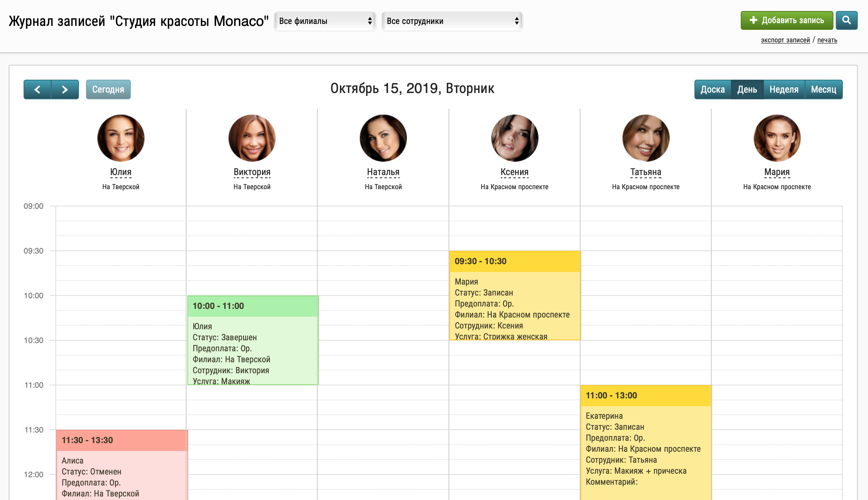Click Юлия's round avatar photo
The width and height of the screenshot is (868, 500).
121,138
